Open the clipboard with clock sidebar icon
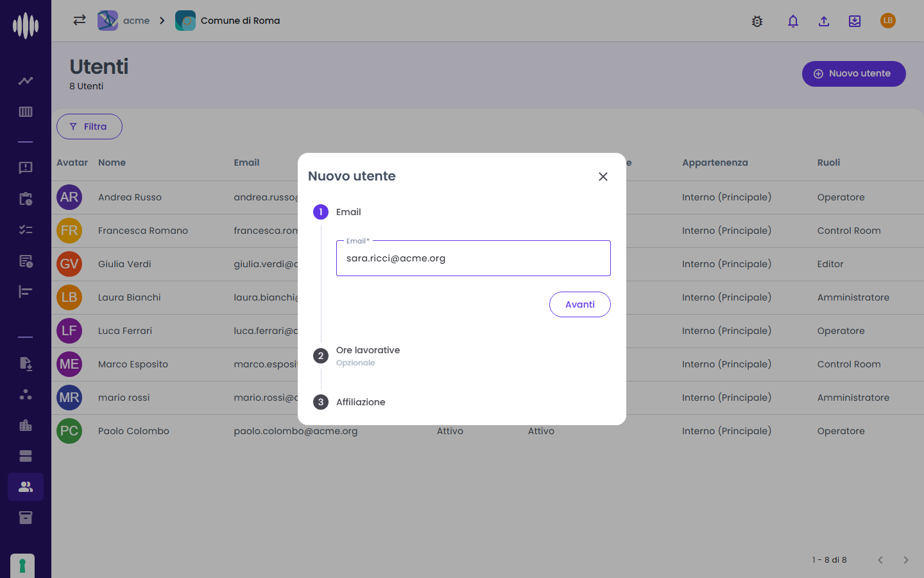Image resolution: width=924 pixels, height=578 pixels. (x=26, y=199)
